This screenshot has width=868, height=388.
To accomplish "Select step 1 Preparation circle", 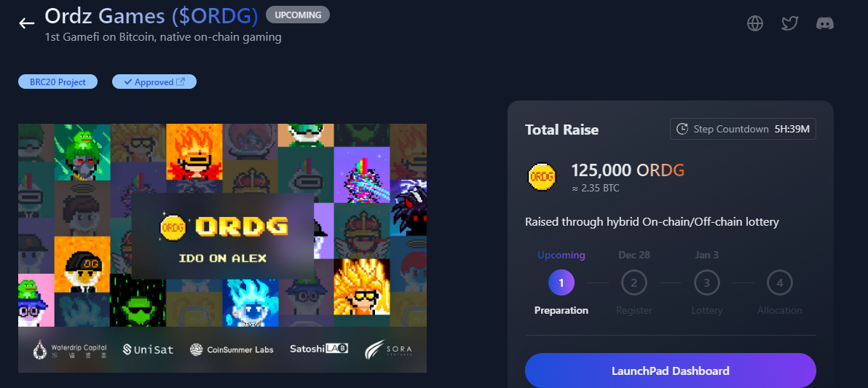I will point(561,283).
